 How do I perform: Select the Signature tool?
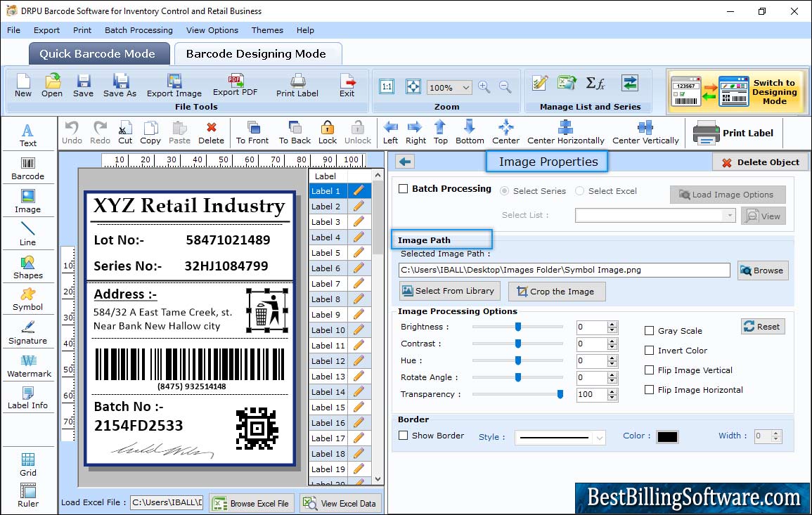click(x=28, y=332)
